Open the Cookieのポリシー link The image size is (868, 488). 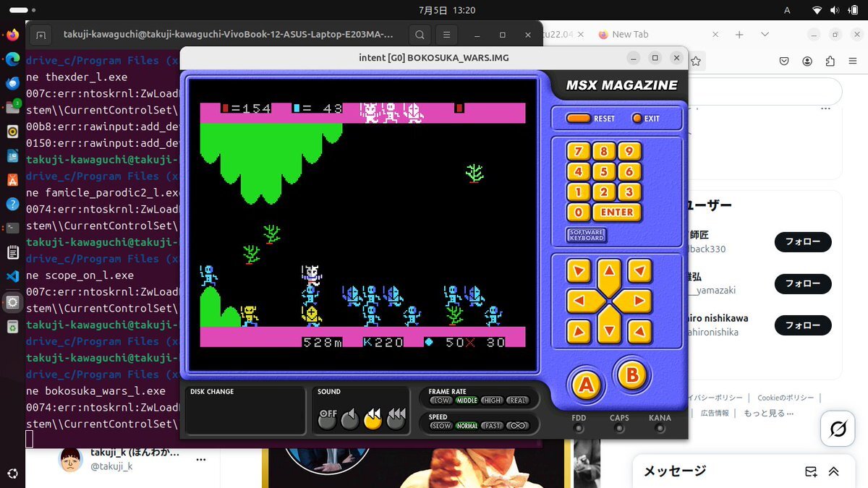(786, 398)
